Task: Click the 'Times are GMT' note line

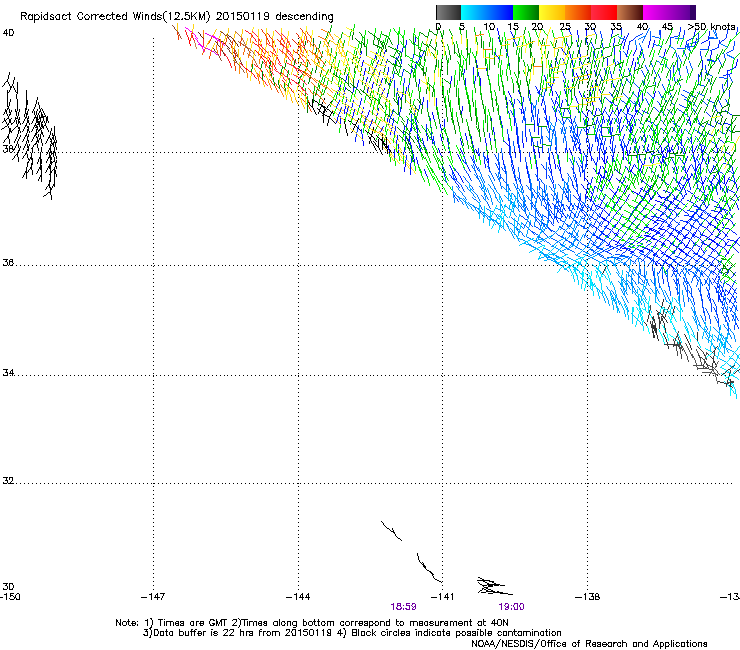Action: coord(312,623)
